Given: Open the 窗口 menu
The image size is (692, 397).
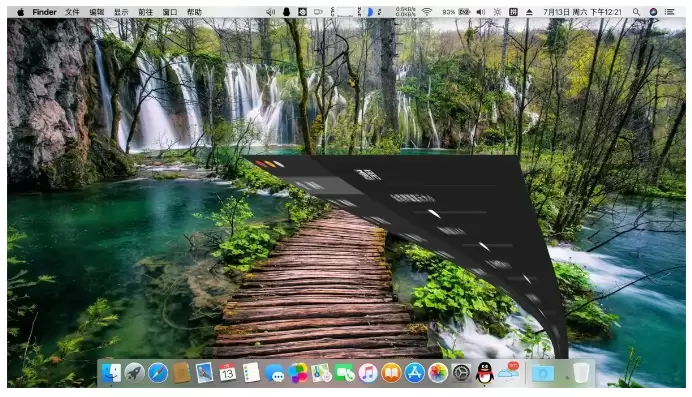Looking at the screenshot, I should click(x=170, y=12).
